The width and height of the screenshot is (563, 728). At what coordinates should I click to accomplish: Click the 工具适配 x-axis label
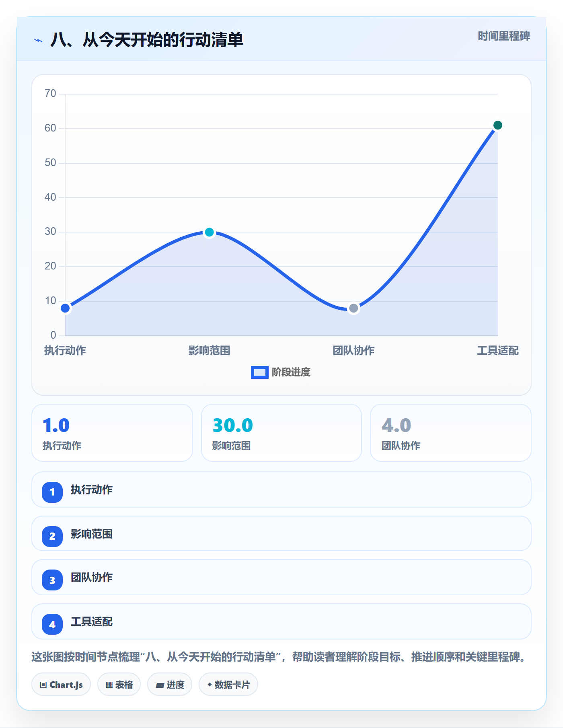(497, 351)
